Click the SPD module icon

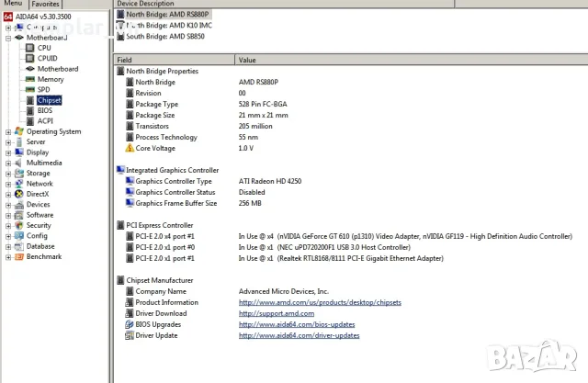click(30, 90)
